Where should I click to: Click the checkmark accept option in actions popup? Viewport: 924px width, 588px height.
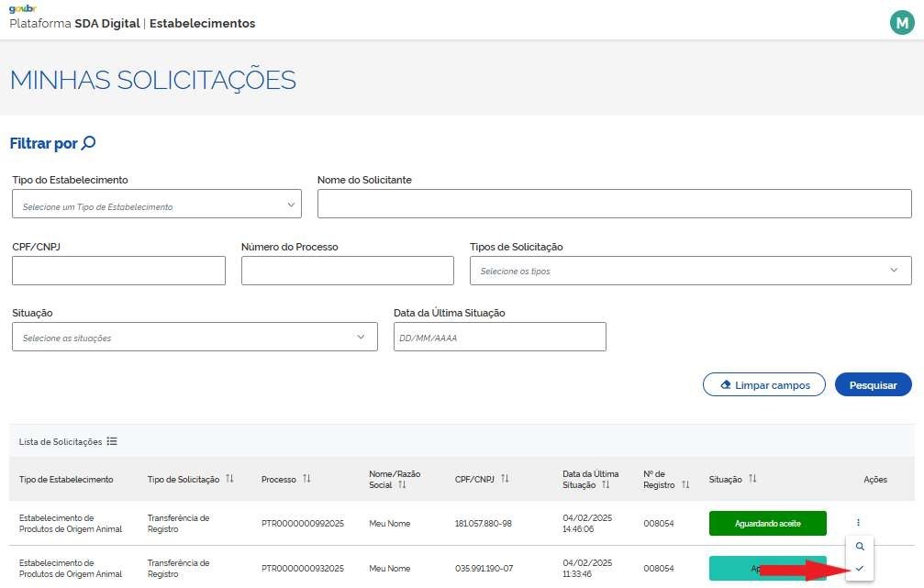(x=860, y=570)
